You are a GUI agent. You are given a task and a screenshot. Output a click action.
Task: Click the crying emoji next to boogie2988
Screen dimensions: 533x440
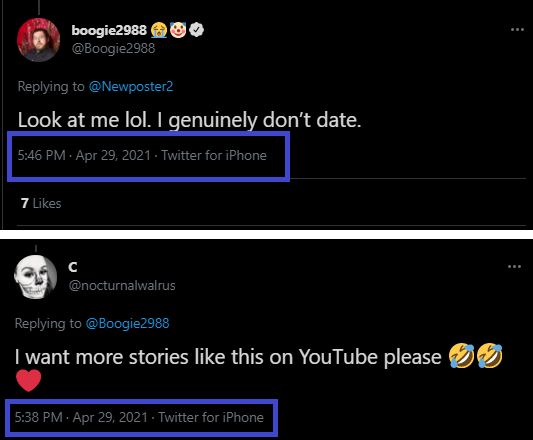pos(159,30)
